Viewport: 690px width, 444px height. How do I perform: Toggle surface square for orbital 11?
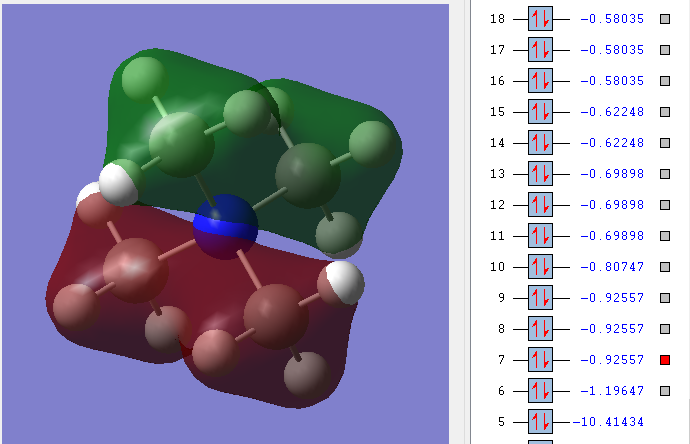(665, 236)
